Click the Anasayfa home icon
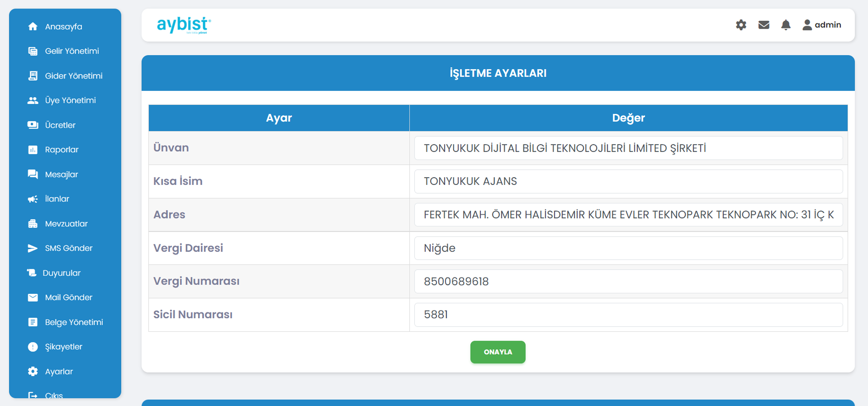Image resolution: width=868 pixels, height=406 pixels. 33,27
